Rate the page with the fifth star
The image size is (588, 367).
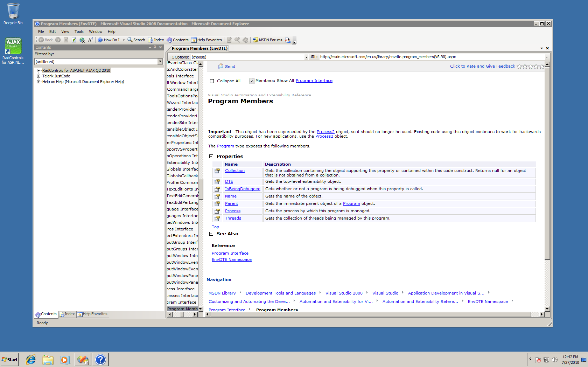point(542,66)
